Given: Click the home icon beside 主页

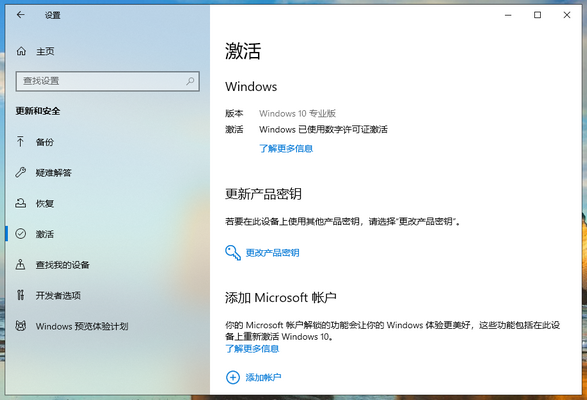Looking at the screenshot, I should tap(21, 51).
